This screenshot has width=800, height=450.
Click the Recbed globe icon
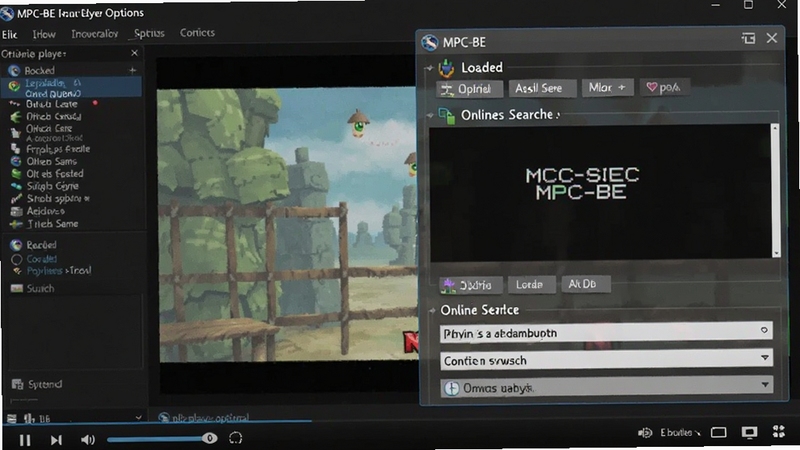coord(16,245)
